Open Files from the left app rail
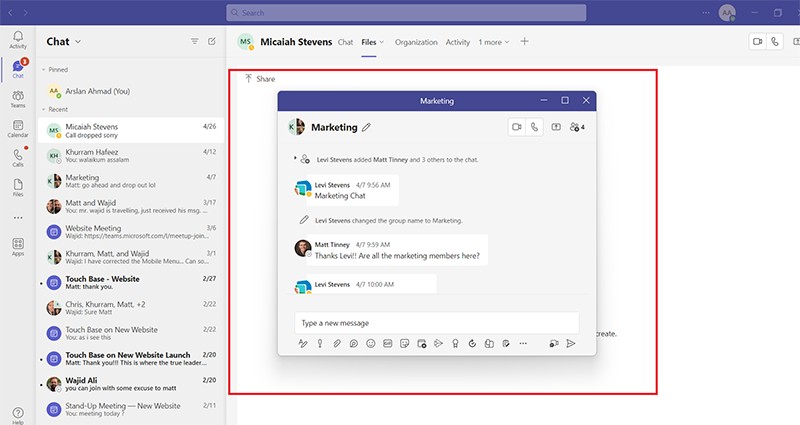Screen dimensions: 800x425 [x=18, y=187]
